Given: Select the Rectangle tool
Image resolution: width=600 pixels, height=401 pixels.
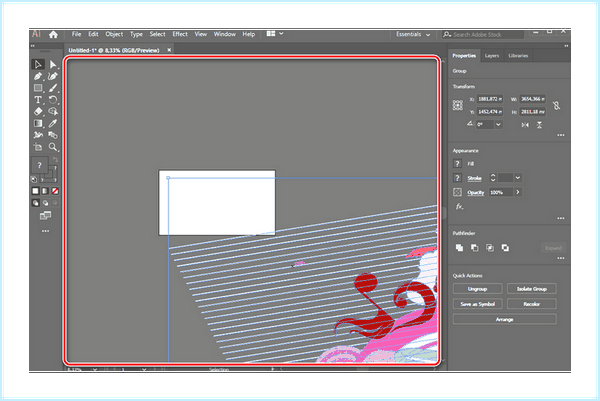Looking at the screenshot, I should click(38, 88).
